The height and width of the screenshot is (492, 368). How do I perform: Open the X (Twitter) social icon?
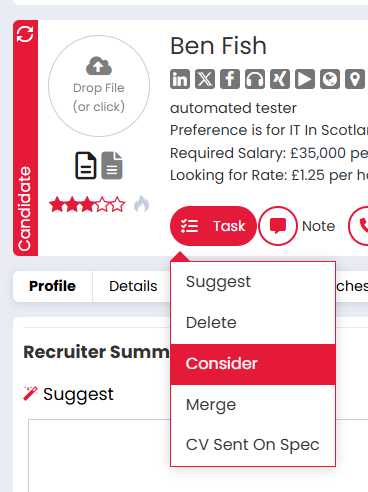click(x=205, y=79)
